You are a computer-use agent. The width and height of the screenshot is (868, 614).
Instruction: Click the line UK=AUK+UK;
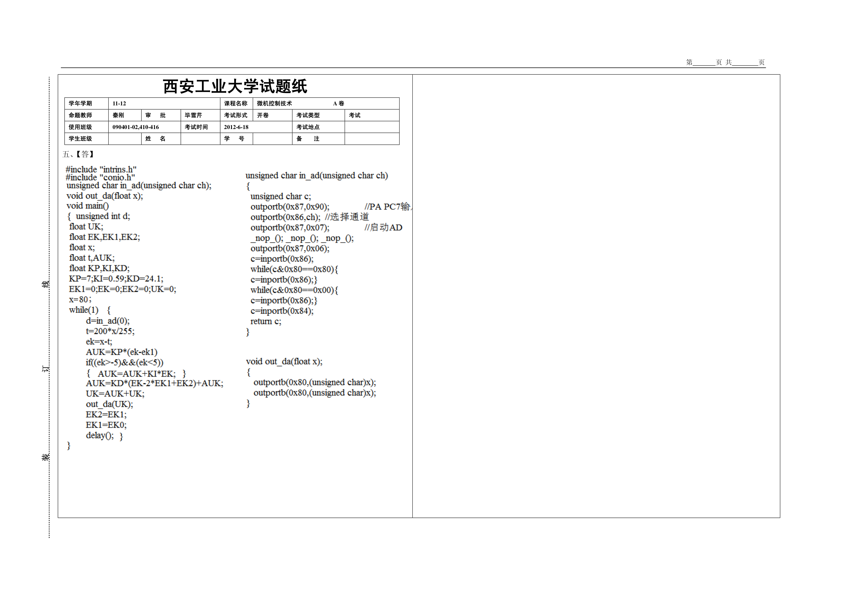(115, 394)
